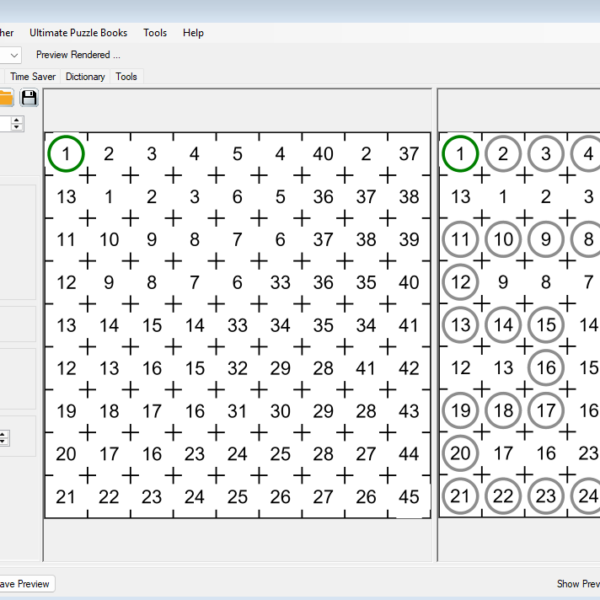Click the green-circled 1 in the left puzzle grid

click(66, 154)
